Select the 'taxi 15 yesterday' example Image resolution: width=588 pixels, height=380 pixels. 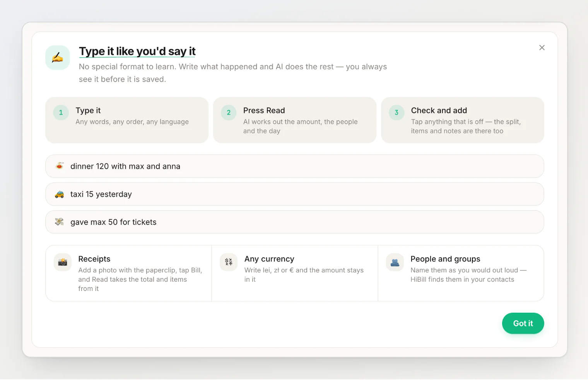tap(295, 194)
